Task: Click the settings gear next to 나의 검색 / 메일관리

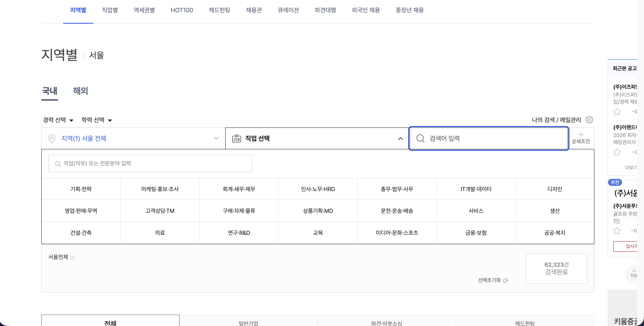Action: tap(589, 120)
